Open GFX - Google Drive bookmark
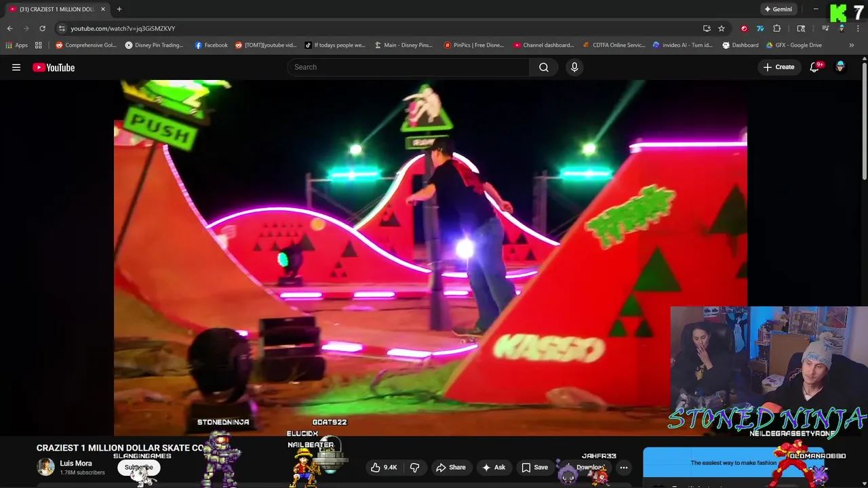 794,45
